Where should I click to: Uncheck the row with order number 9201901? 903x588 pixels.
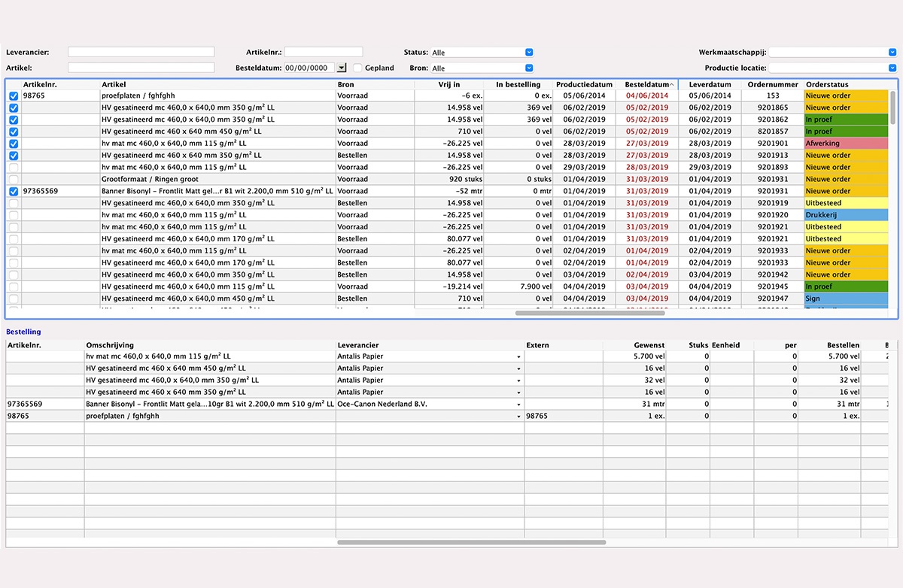coord(14,144)
